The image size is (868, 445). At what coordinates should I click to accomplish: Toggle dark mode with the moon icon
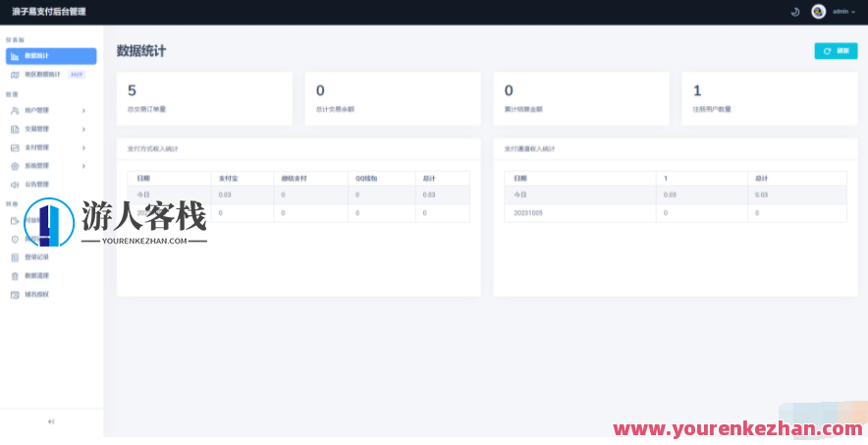coord(794,12)
